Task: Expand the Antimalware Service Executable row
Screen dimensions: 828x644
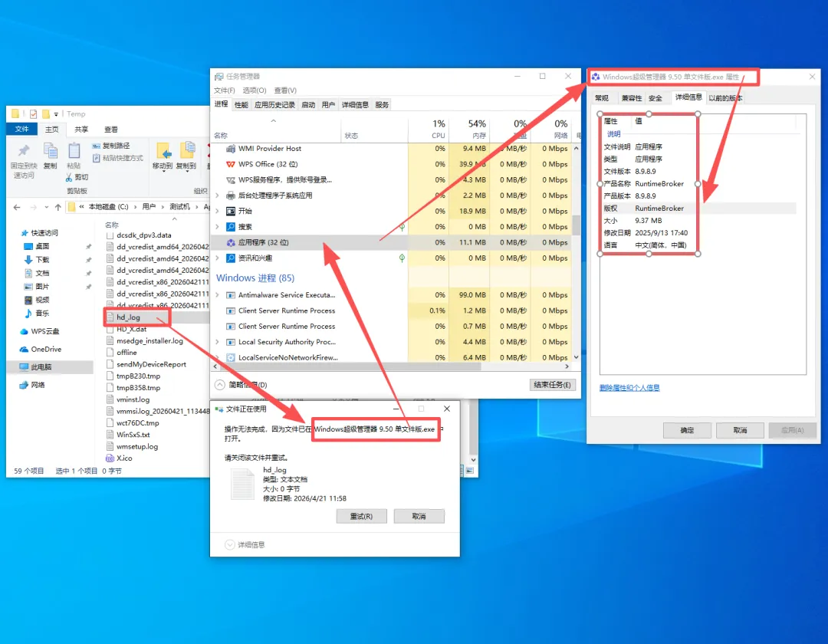Action: tap(217, 295)
